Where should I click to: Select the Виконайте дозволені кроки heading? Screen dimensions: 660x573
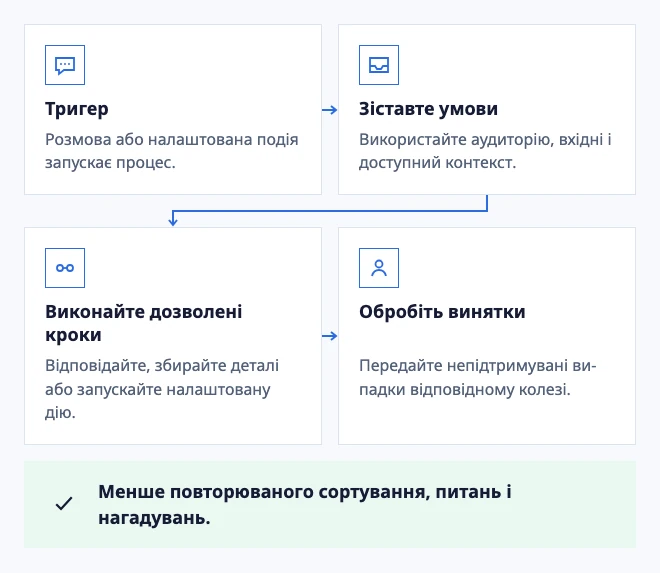144,323
